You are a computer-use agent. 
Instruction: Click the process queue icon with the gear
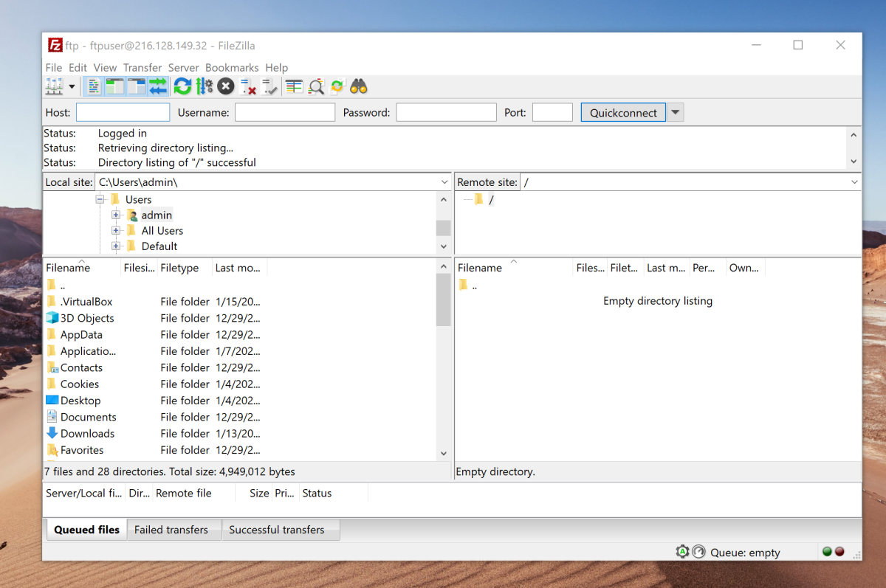(x=205, y=87)
